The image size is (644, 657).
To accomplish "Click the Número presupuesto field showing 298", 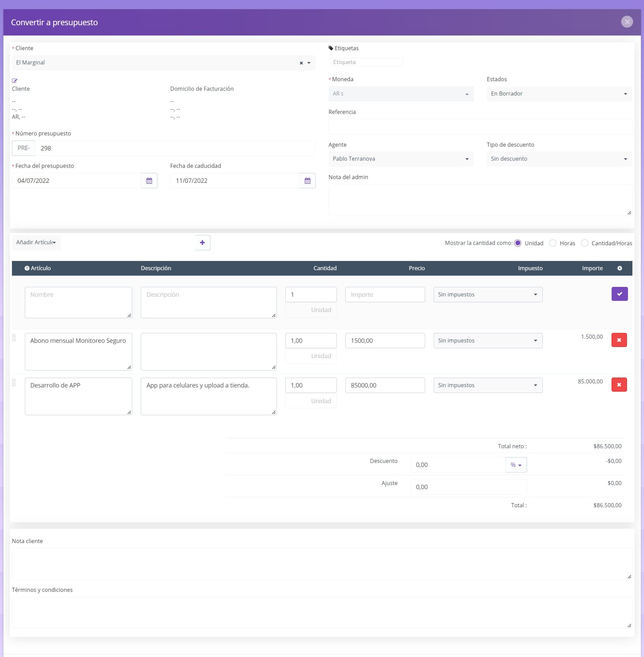I will point(175,148).
